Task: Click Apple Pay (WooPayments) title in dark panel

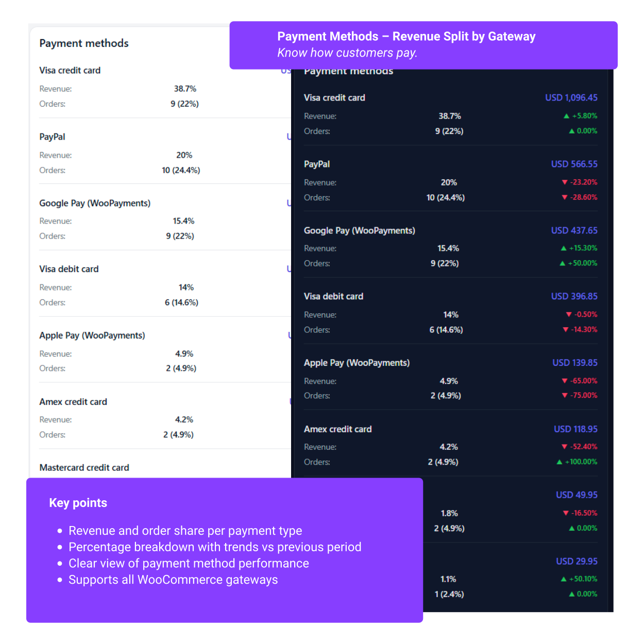Action: tap(357, 363)
